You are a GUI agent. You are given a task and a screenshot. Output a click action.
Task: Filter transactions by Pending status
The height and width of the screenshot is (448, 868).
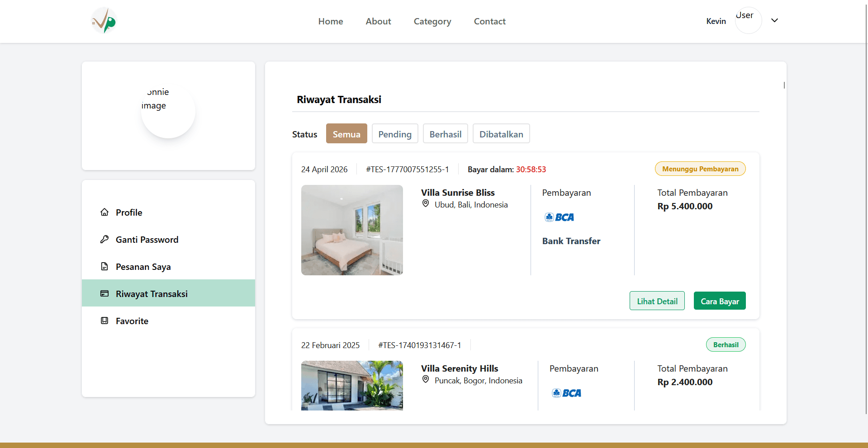[395, 134]
